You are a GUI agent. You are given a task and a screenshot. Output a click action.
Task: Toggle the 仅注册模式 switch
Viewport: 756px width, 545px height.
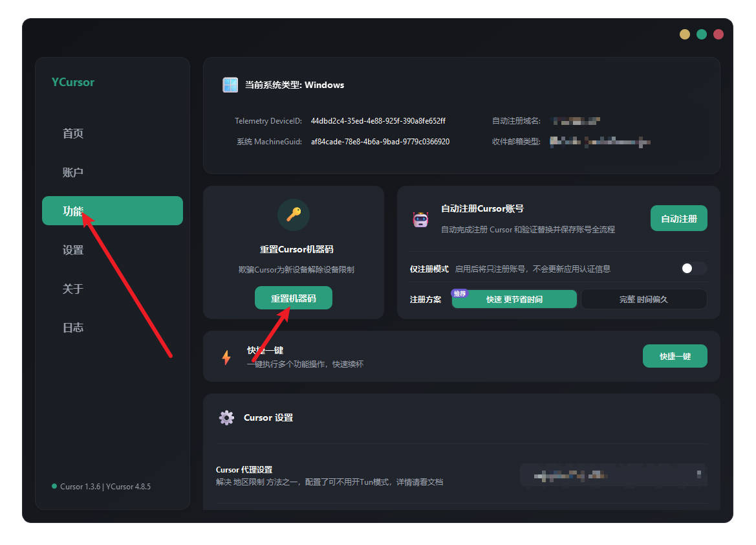coord(693,268)
